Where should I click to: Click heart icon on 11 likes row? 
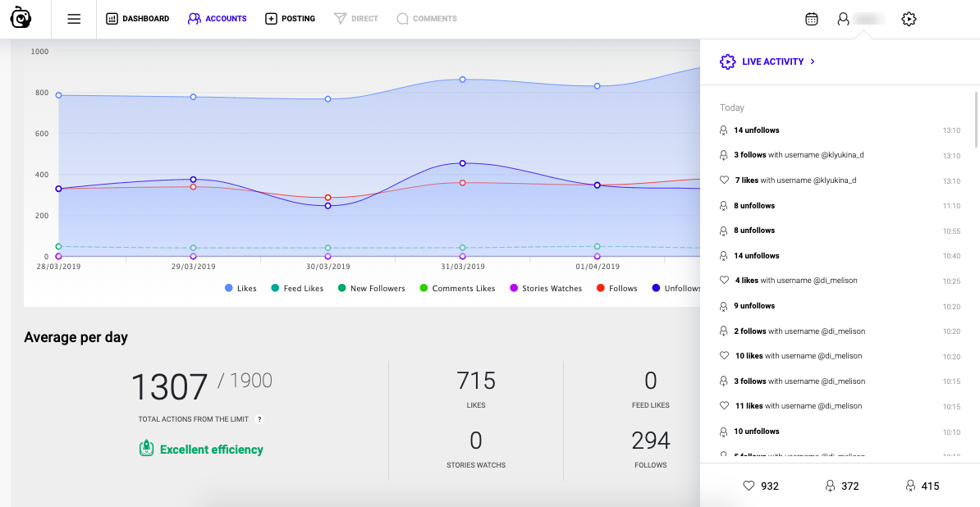tap(725, 406)
